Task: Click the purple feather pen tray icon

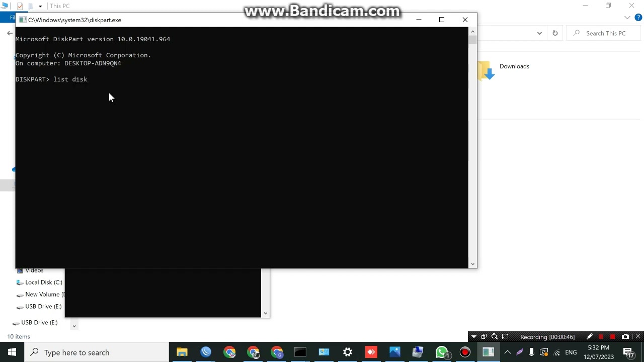Action: [520, 352]
